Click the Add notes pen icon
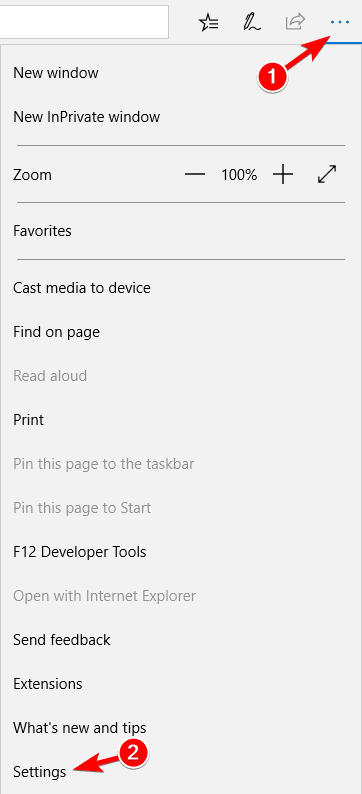 tap(252, 22)
